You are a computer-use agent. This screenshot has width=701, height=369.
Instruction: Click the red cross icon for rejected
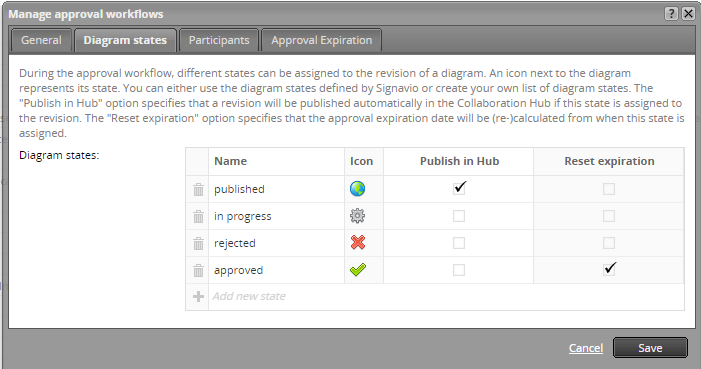(x=358, y=243)
